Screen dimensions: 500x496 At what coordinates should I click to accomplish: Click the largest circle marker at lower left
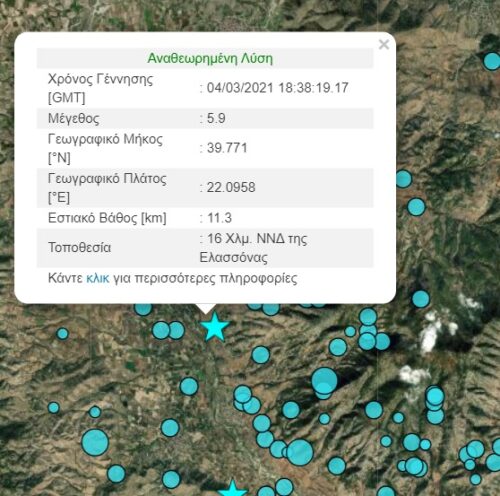click(x=95, y=442)
